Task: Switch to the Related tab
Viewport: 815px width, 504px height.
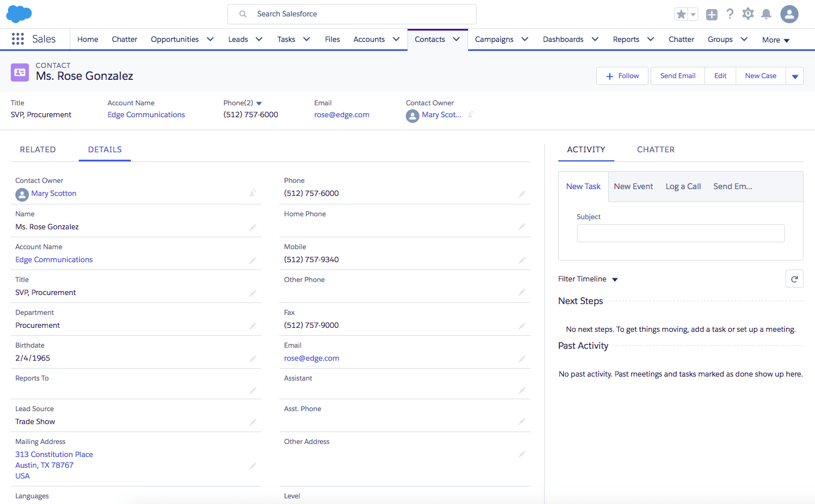Action: 38,150
